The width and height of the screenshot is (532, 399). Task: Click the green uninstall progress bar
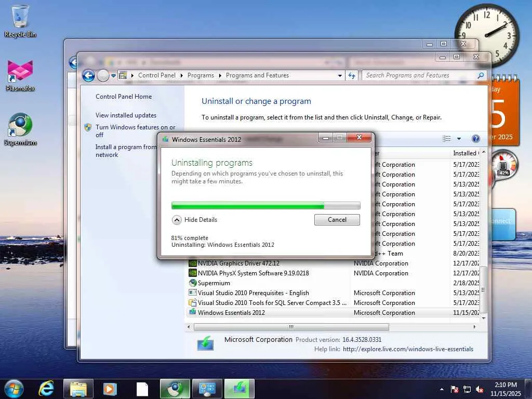[265, 205]
